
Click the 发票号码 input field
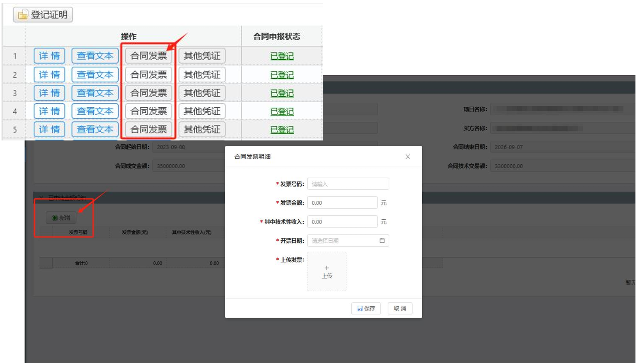pyautogui.click(x=348, y=184)
